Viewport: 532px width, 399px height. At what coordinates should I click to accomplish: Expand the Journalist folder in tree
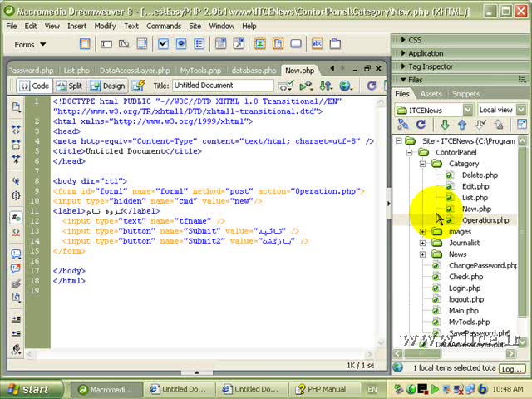tap(423, 244)
